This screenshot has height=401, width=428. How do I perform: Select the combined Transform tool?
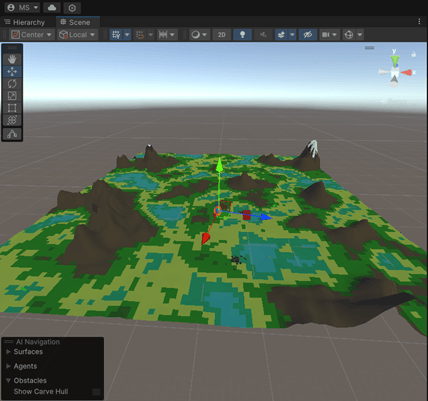click(x=12, y=120)
